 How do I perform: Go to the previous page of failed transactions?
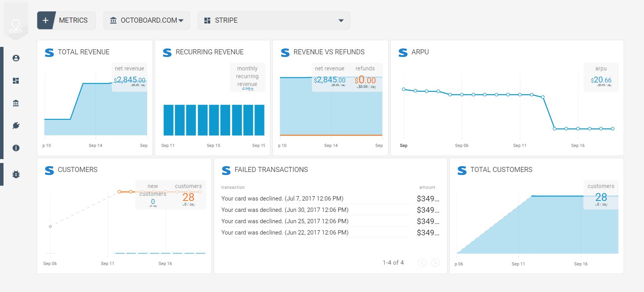click(422, 263)
